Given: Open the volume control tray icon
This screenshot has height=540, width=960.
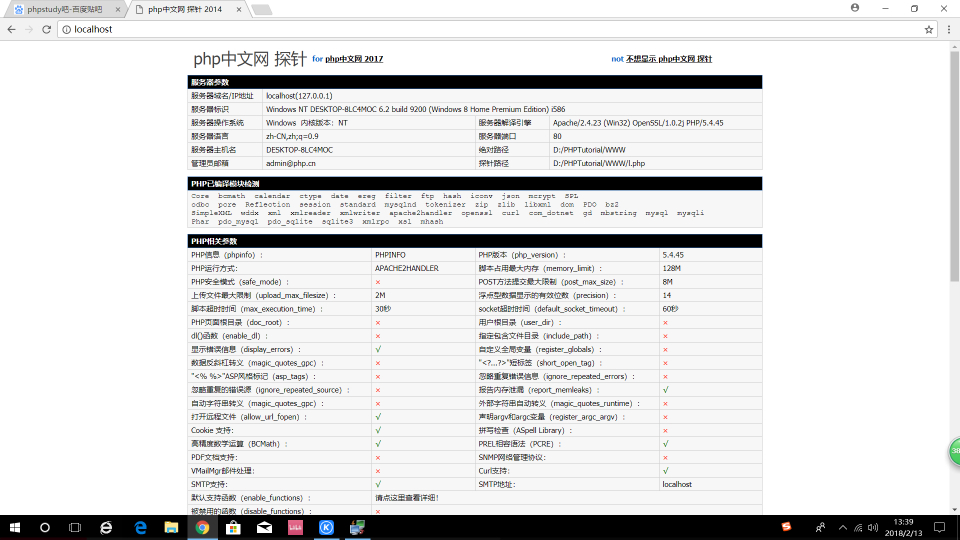Looking at the screenshot, I should [x=873, y=527].
